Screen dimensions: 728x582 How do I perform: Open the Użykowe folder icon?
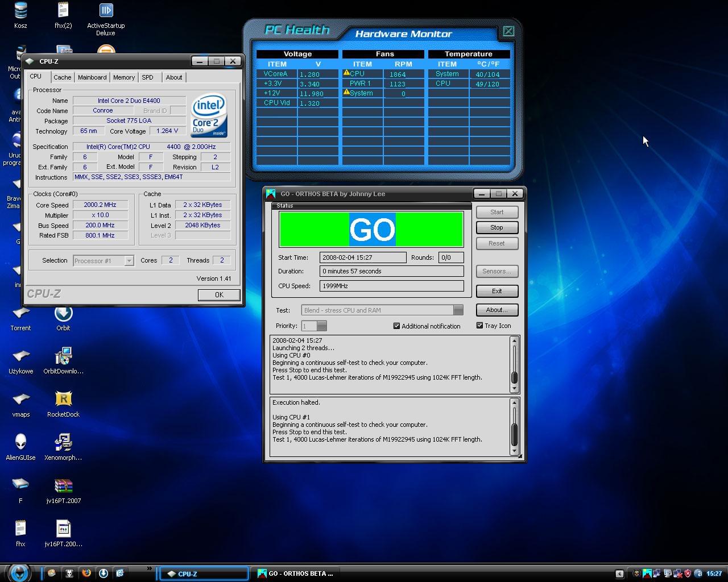tap(20, 360)
